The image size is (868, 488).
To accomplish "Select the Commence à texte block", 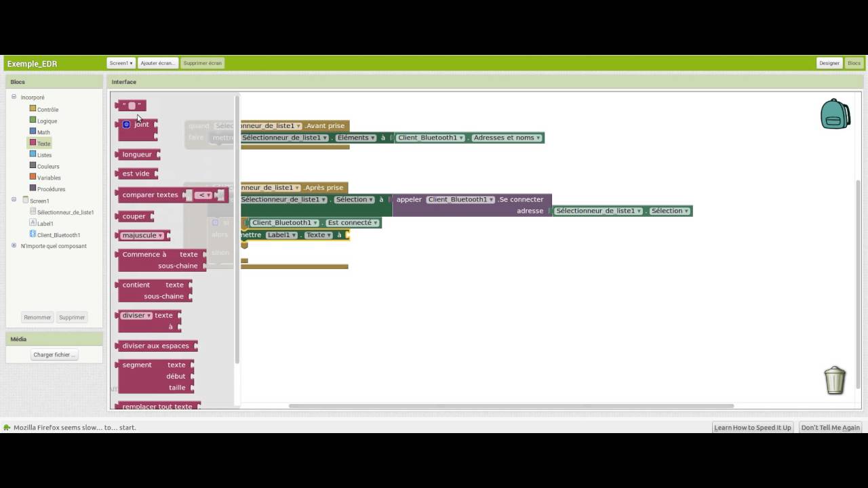I will (162, 260).
